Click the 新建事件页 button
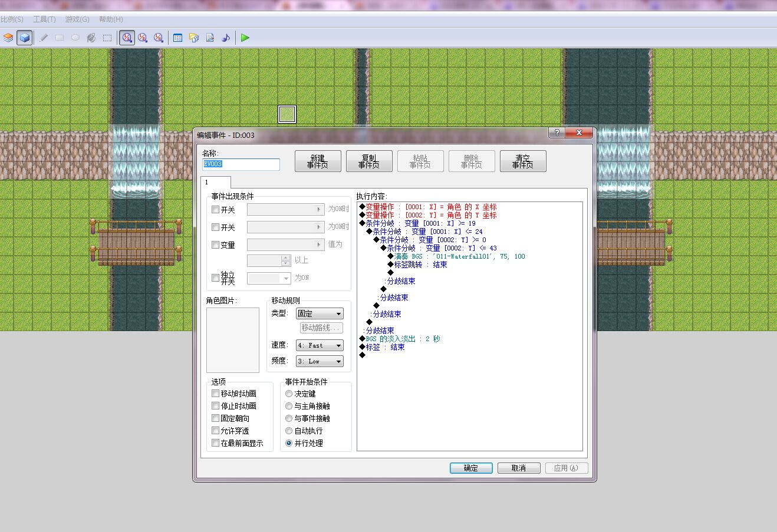Viewport: 777px width, 532px height. click(318, 161)
